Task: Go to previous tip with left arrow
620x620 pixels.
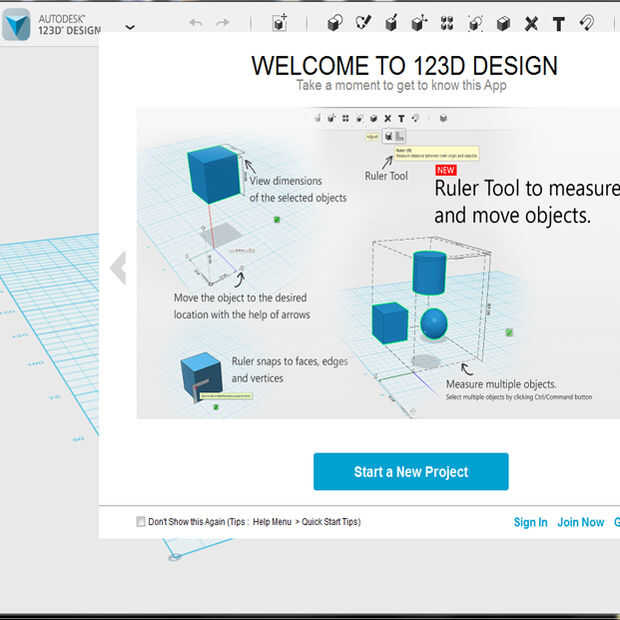Action: pyautogui.click(x=118, y=268)
